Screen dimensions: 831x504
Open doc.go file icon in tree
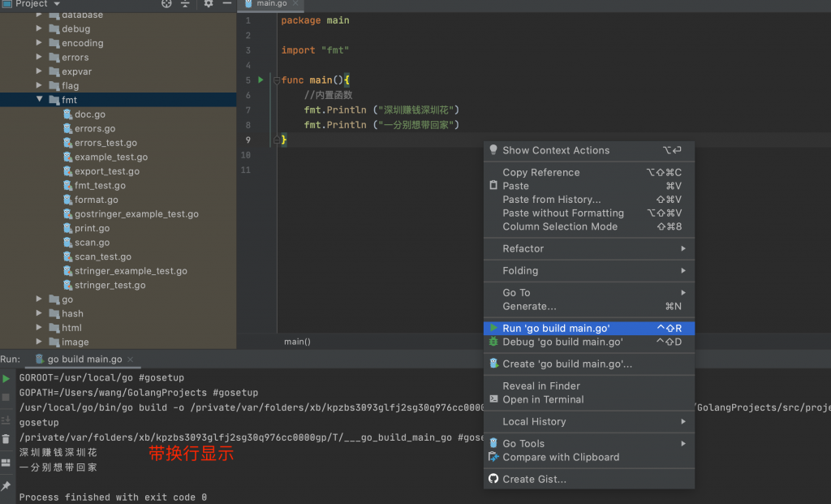67,114
